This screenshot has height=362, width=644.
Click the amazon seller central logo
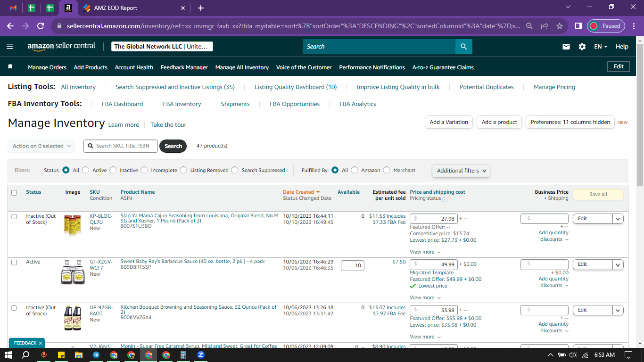(x=61, y=46)
